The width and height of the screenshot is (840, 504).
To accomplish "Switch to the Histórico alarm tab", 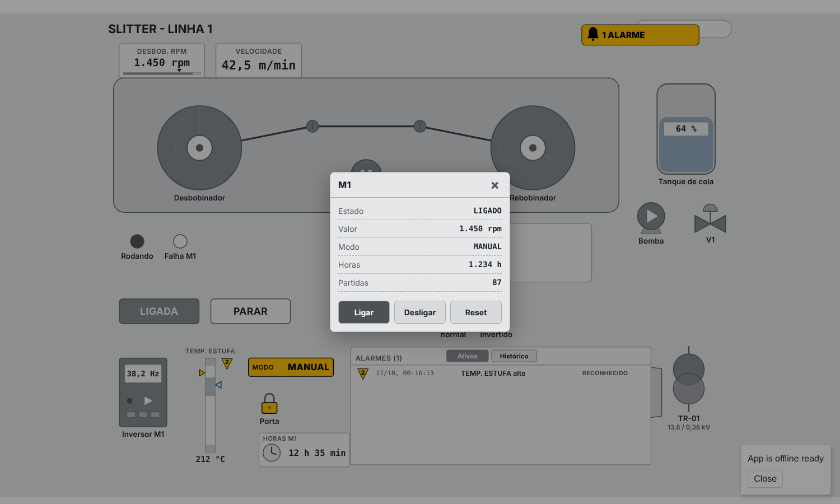I will point(514,356).
